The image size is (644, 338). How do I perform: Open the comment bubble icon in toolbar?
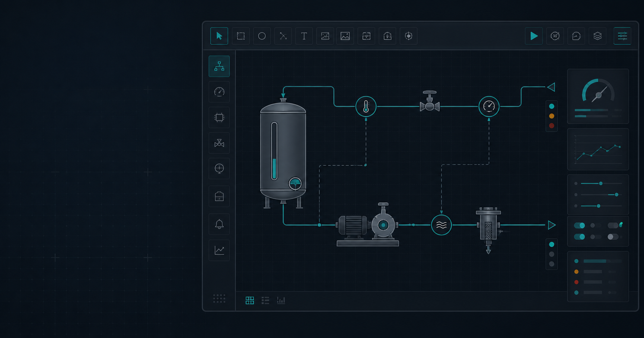pos(576,36)
